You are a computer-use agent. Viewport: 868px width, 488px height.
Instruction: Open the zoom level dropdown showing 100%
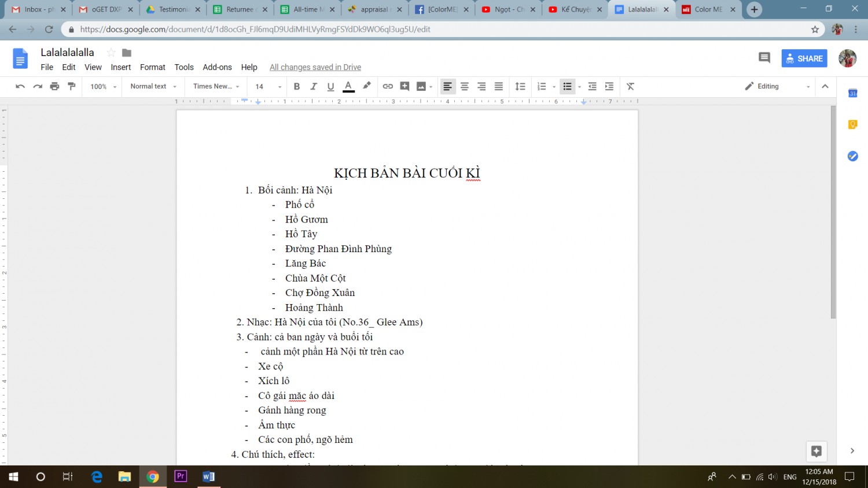tap(103, 86)
